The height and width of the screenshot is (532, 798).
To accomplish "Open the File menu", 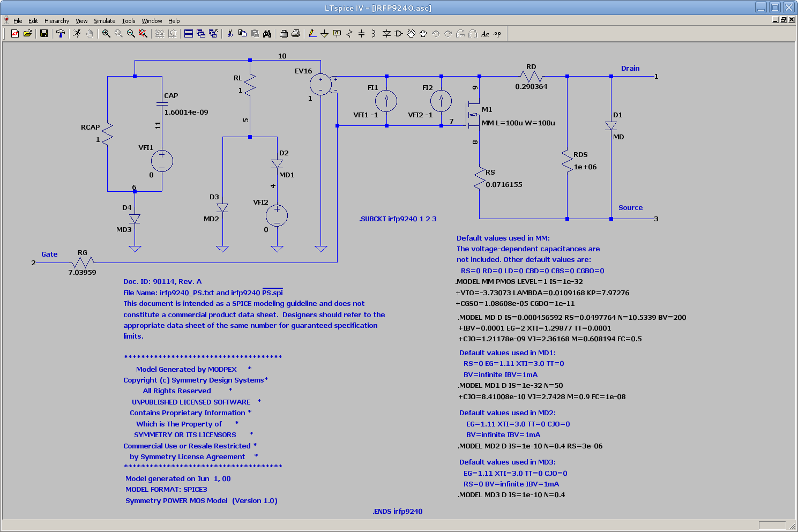I will (18, 21).
